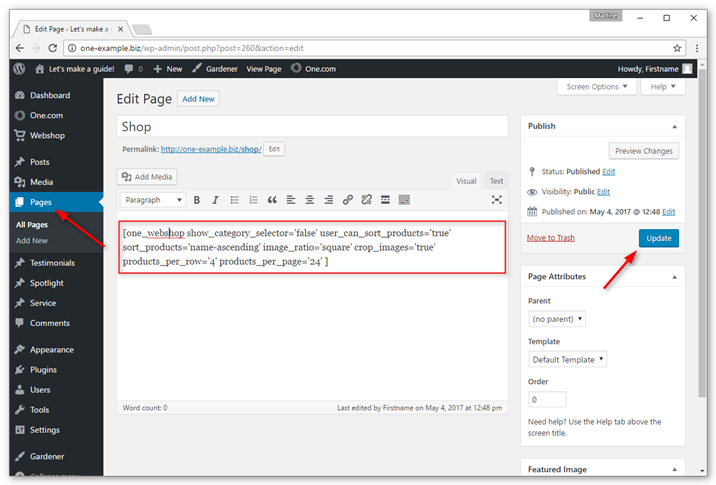Open Parent page dropdown

(557, 319)
